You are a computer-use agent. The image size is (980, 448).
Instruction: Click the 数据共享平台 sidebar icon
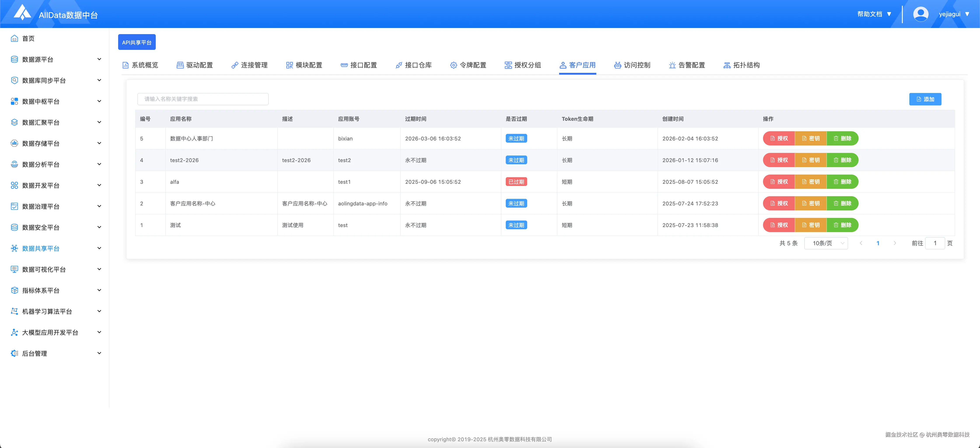(14, 248)
